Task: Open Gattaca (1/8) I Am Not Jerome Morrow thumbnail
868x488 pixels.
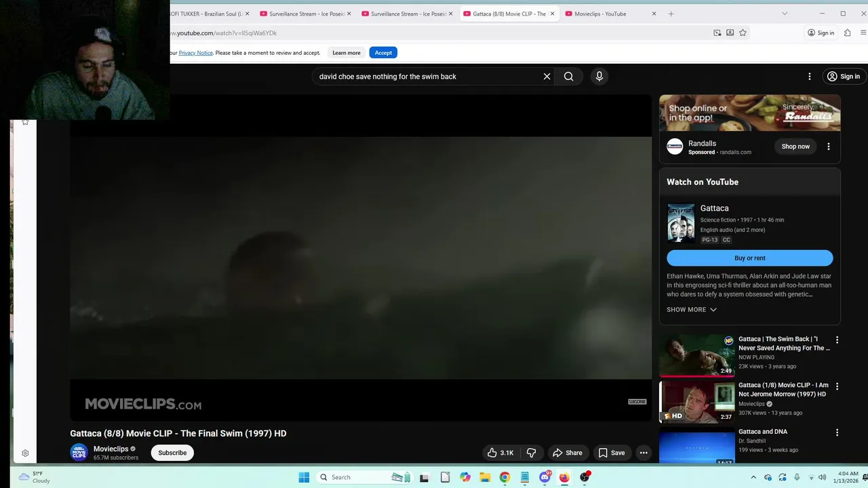Action: [696, 402]
